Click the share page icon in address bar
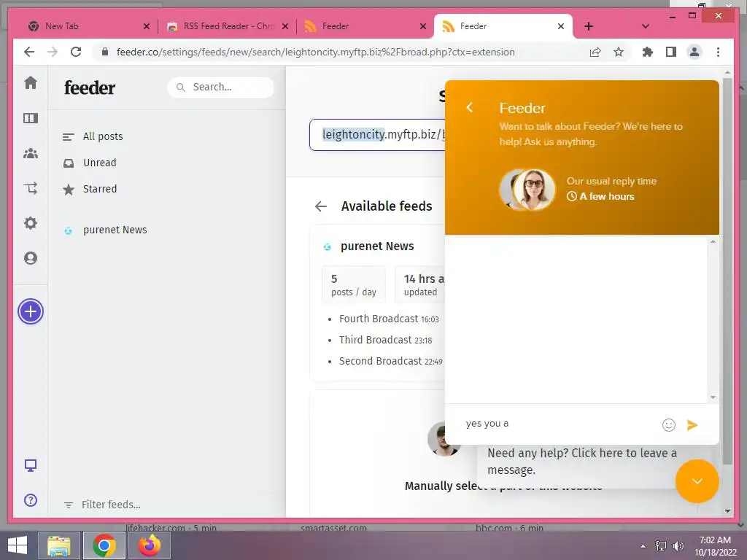 [595, 52]
